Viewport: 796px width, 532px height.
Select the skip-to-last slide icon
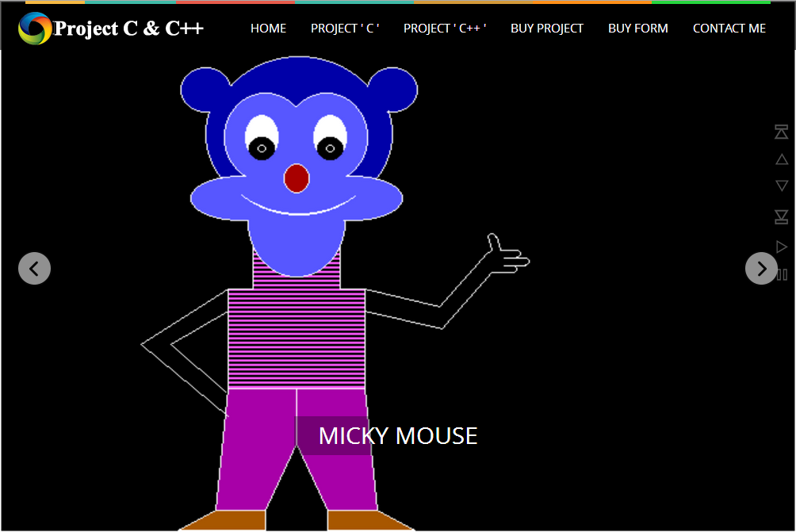782,216
